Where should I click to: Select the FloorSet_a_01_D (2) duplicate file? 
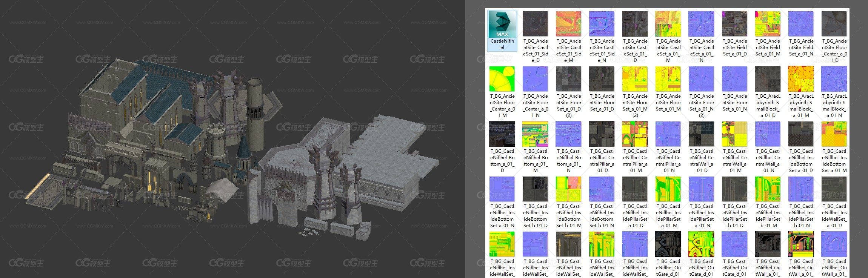coord(568,79)
